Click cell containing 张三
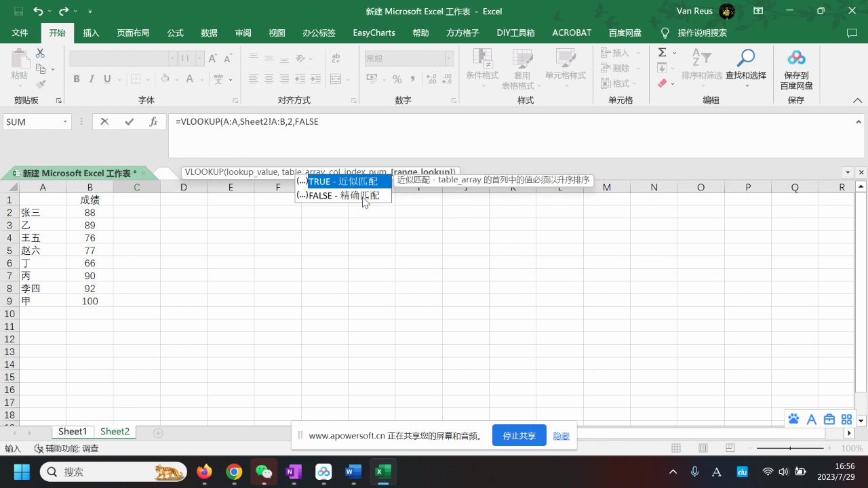The height and width of the screenshot is (488, 868). (43, 213)
